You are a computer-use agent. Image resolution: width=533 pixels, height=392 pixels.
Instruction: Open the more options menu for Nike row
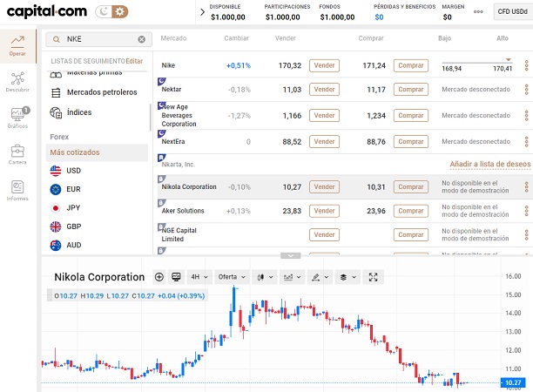point(526,65)
